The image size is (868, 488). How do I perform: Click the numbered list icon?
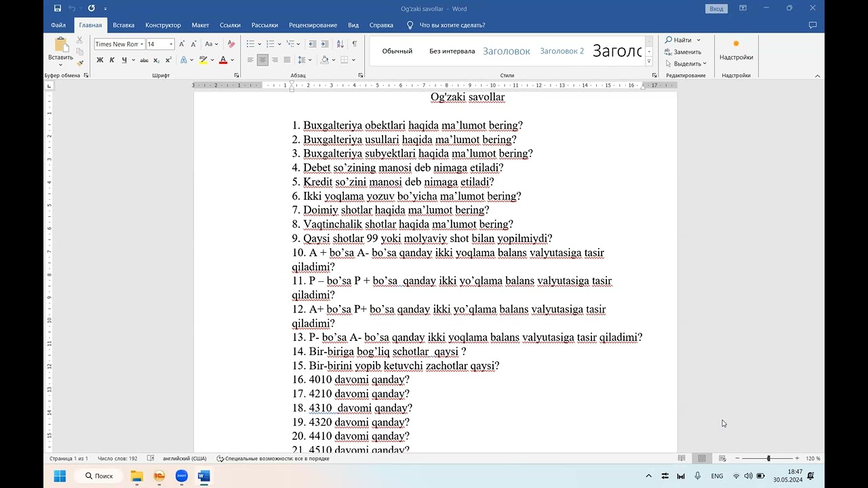coord(270,44)
